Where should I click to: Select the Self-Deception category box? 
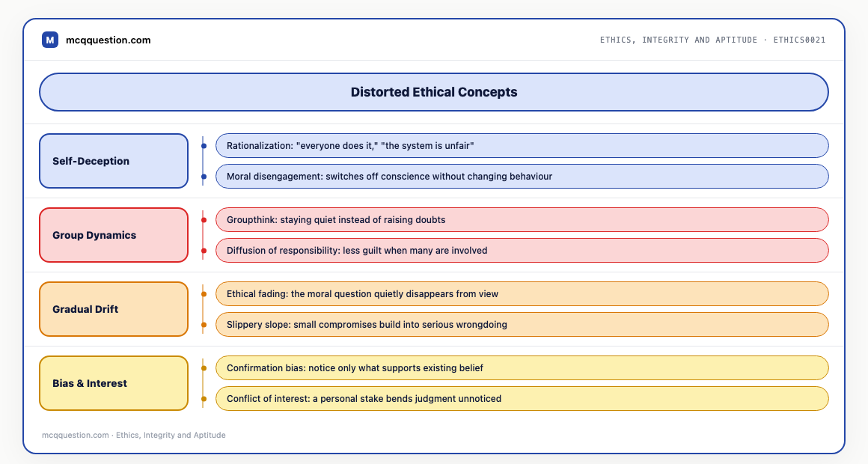(x=114, y=161)
